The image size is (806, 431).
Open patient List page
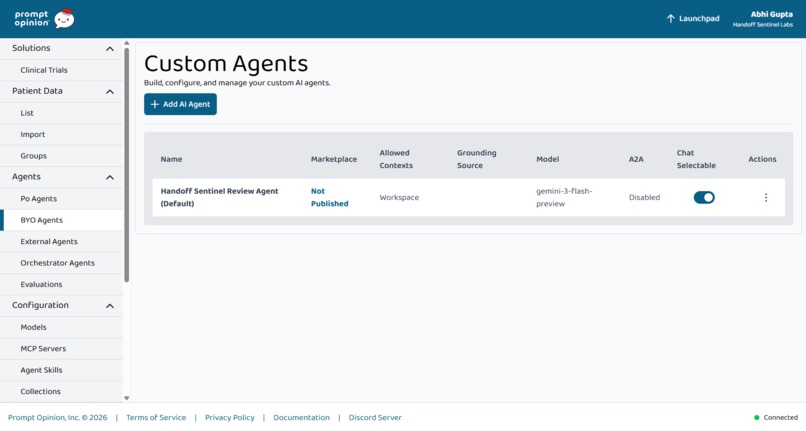tap(61, 113)
